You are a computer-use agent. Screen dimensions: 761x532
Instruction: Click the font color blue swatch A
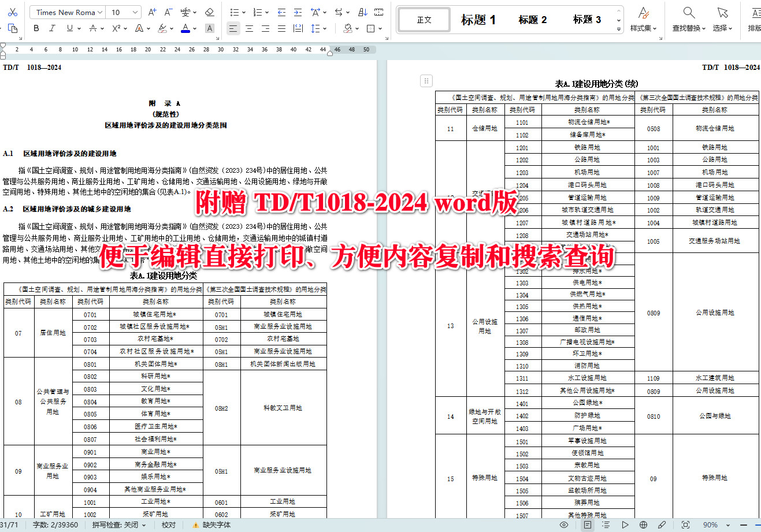[x=185, y=28]
